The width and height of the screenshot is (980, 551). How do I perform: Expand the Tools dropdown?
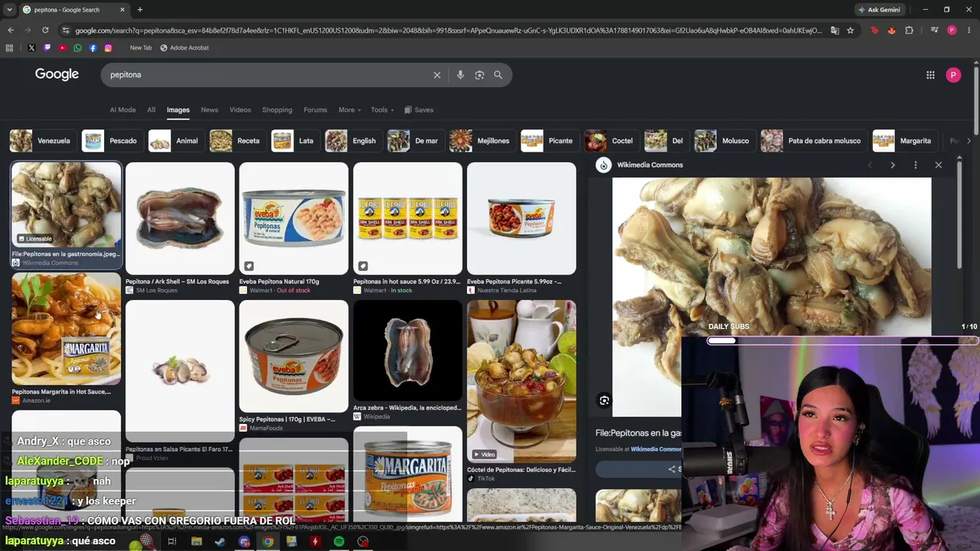click(x=382, y=110)
